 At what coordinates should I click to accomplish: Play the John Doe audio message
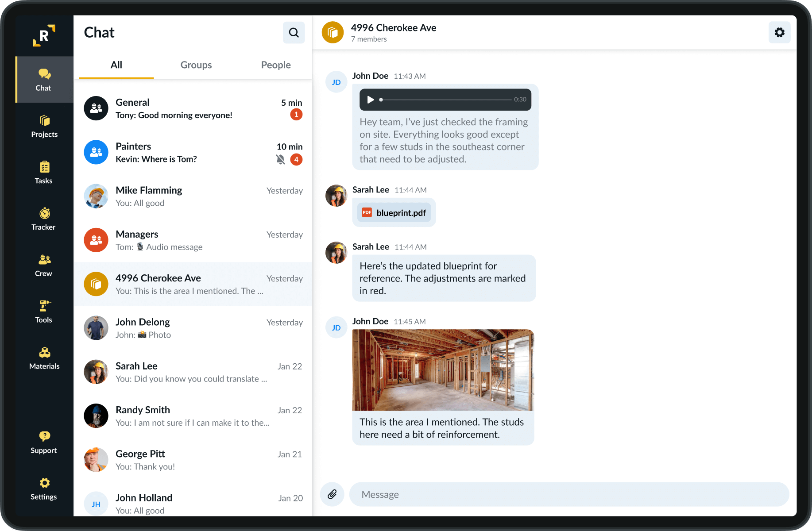[371, 100]
